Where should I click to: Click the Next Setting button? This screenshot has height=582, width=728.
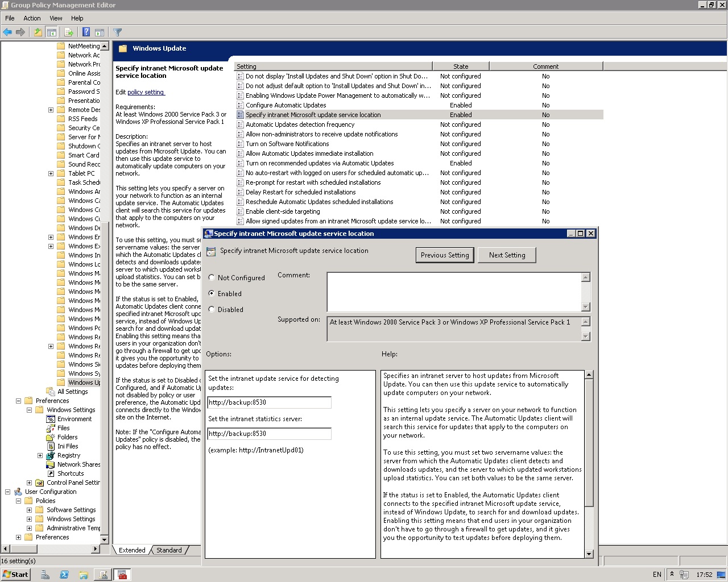point(507,255)
